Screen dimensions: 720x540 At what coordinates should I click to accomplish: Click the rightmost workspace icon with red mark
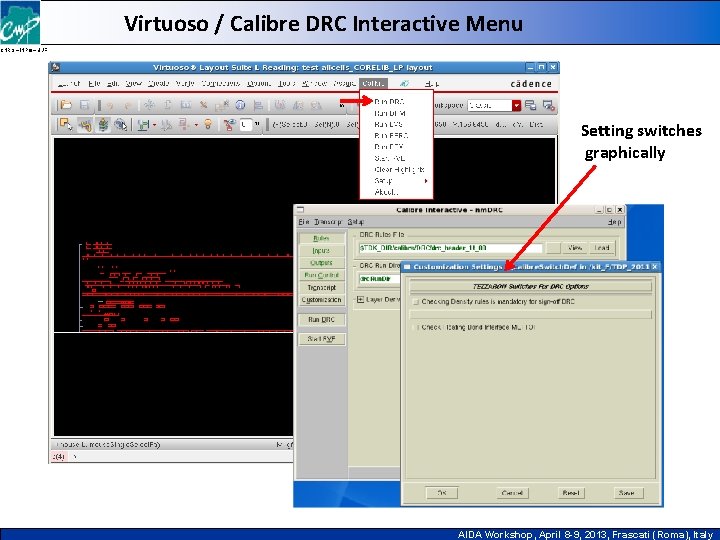[549, 105]
